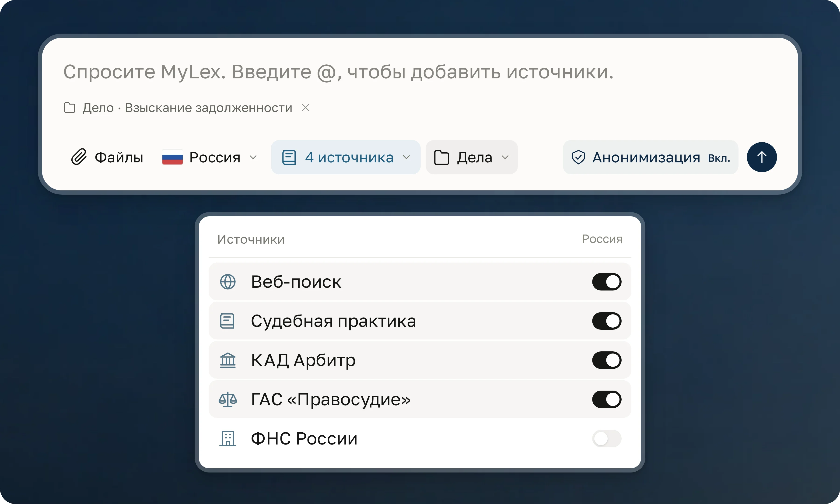Toggle off the КАД Арбитр source
The height and width of the screenshot is (504, 840).
pos(607,360)
